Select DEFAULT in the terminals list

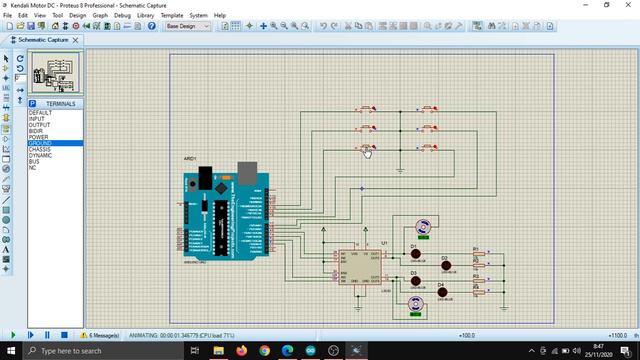point(40,113)
